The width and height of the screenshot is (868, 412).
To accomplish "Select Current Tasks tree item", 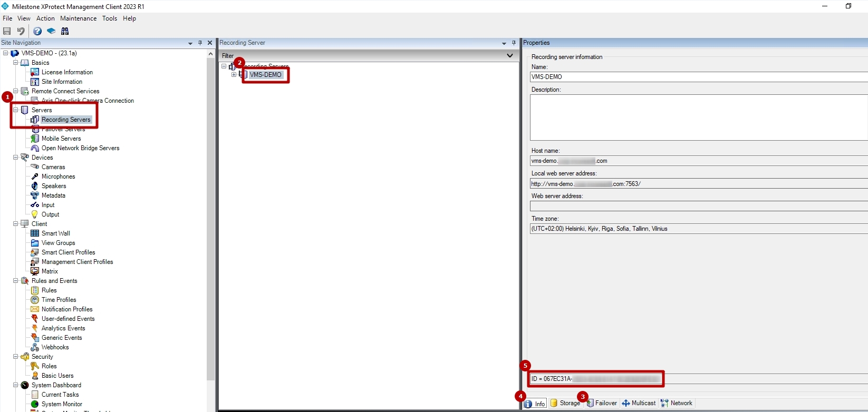I will coord(60,395).
